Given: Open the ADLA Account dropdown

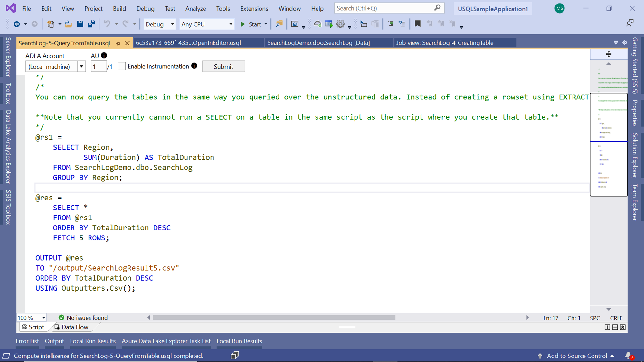Looking at the screenshot, I should pos(81,67).
